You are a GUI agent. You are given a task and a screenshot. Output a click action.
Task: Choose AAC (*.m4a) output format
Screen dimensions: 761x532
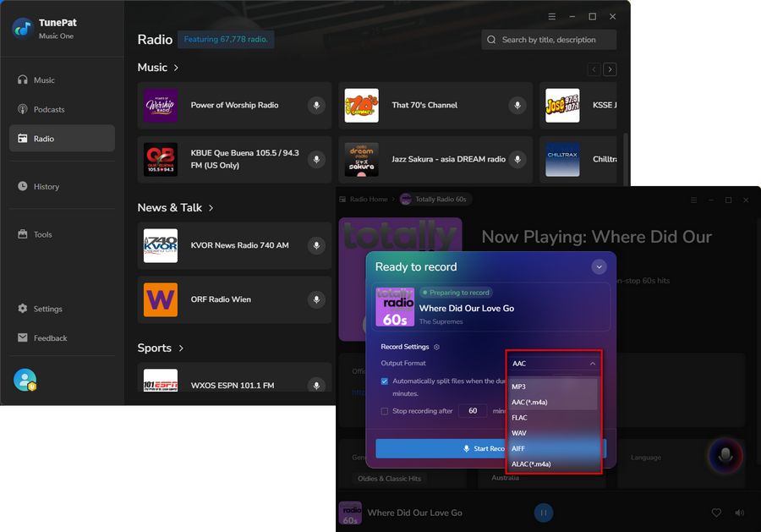click(553, 403)
